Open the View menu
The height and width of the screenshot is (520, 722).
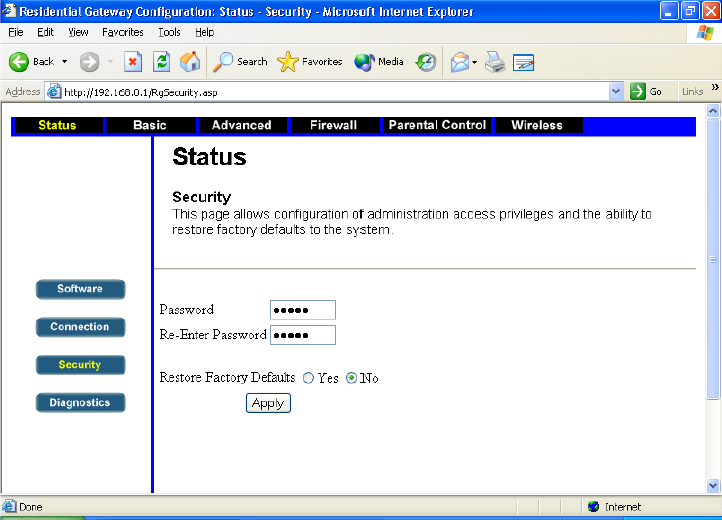pyautogui.click(x=78, y=32)
